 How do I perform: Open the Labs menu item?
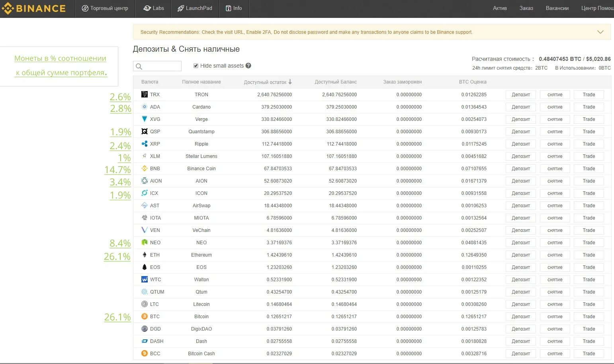[x=154, y=8]
